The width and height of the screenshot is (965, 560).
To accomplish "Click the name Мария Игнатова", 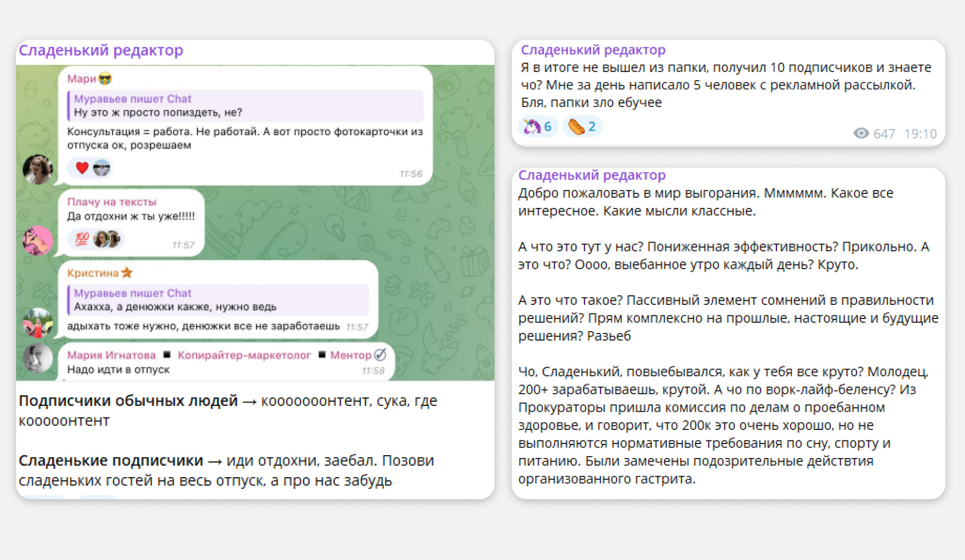I will pyautogui.click(x=112, y=355).
